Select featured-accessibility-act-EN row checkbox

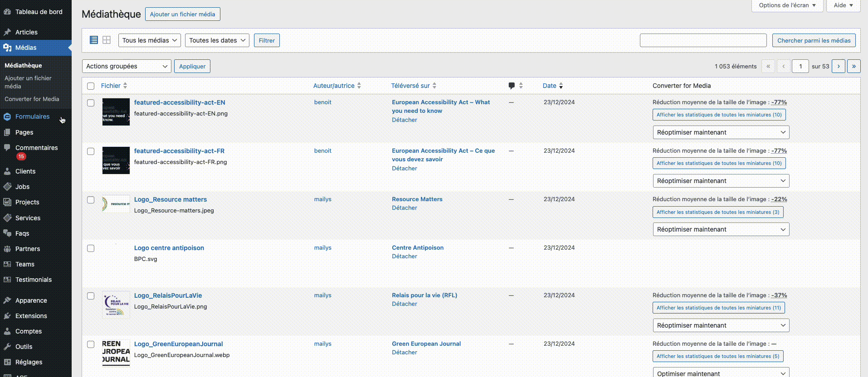click(x=91, y=103)
